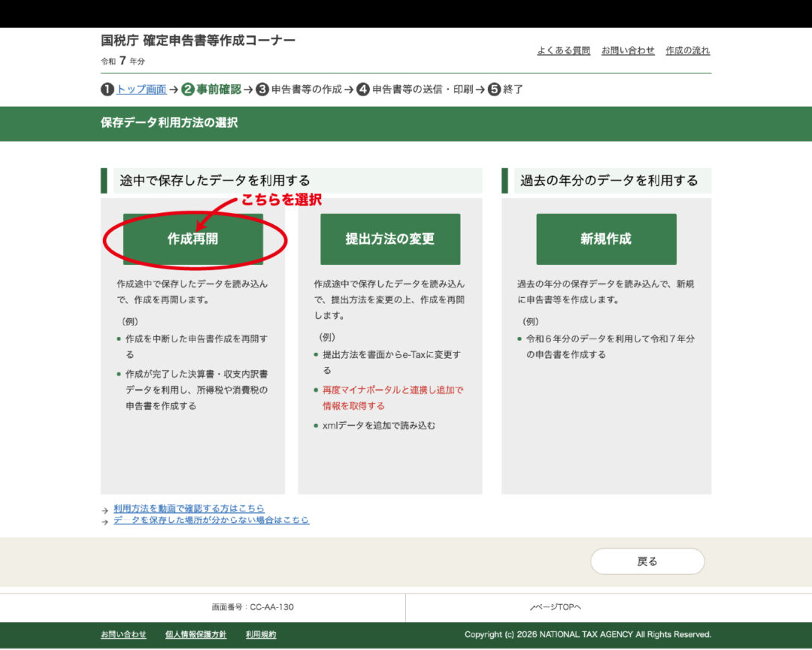Click arrow icon beside データを保存した場所 link

coord(105,521)
